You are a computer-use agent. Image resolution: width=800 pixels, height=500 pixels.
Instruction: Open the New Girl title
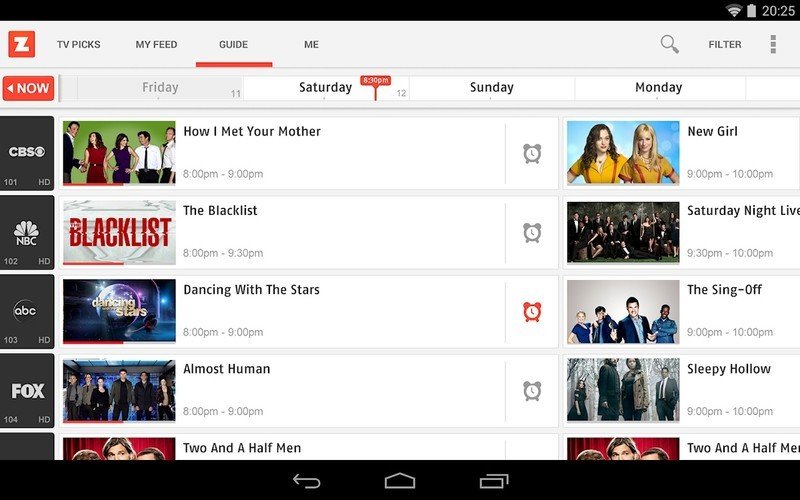pyautogui.click(x=712, y=131)
